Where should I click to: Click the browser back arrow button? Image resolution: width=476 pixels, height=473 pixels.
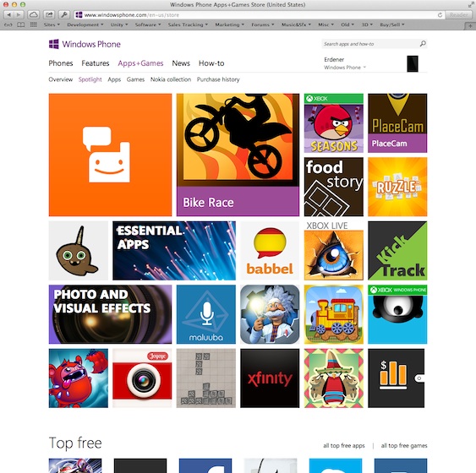(x=9, y=14)
